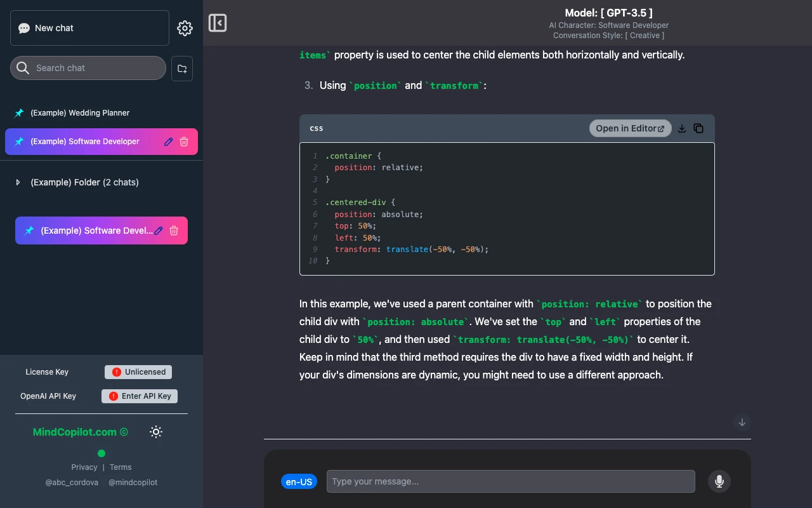Image resolution: width=812 pixels, height=508 pixels.
Task: Copy the CSS code block
Action: 698,128
